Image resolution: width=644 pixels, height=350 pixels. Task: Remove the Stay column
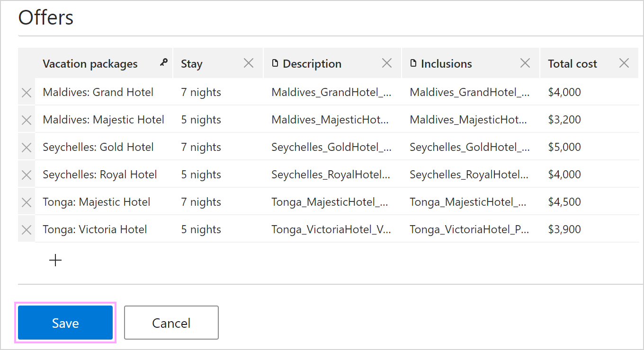249,63
